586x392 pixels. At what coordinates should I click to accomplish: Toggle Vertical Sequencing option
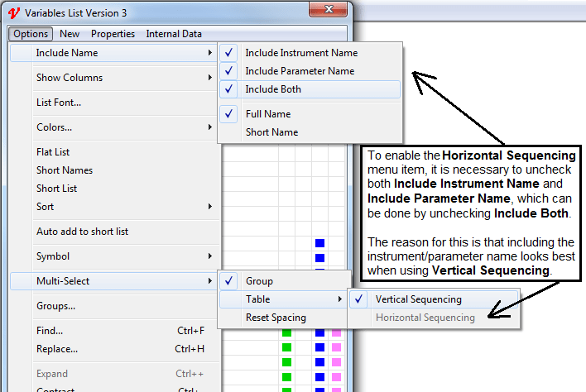[x=434, y=299]
